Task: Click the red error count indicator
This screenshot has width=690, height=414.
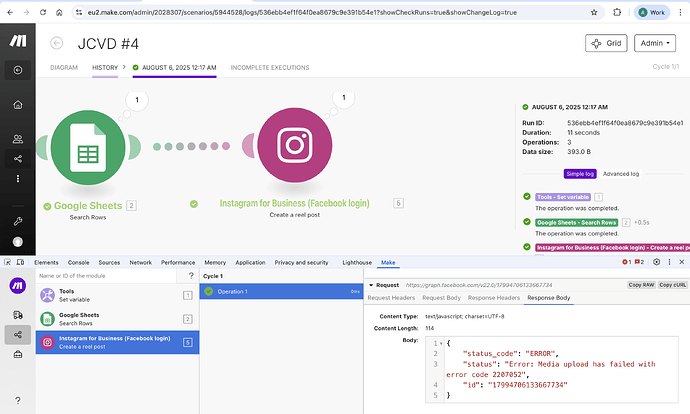Action: coord(627,262)
